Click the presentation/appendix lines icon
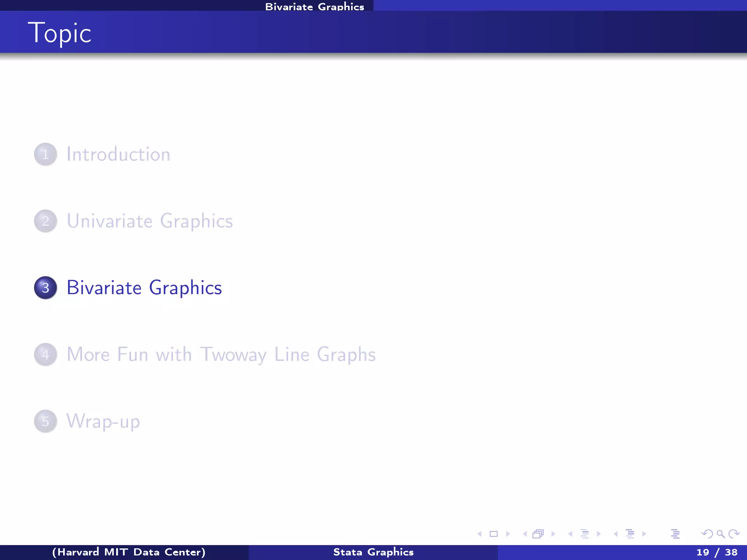747x560 pixels. [x=675, y=534]
